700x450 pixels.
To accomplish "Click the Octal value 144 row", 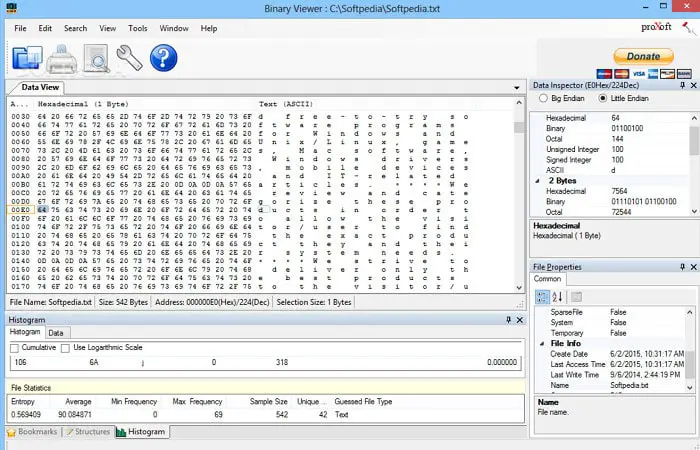I will 610,139.
